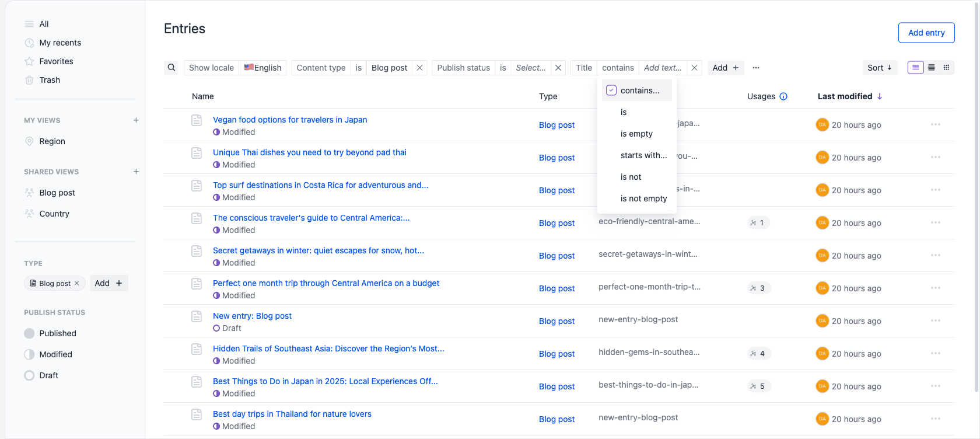Switch to grid view icon

pos(947,68)
